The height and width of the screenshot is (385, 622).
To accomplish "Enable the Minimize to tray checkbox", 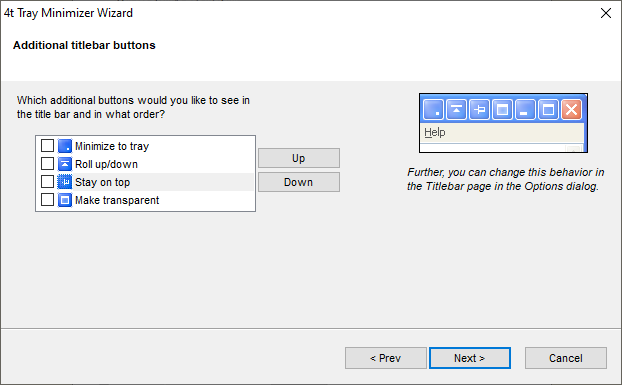I will tap(48, 146).
